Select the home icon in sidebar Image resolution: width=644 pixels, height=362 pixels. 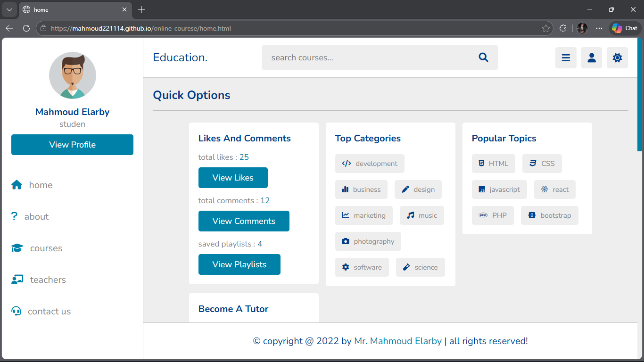[17, 185]
